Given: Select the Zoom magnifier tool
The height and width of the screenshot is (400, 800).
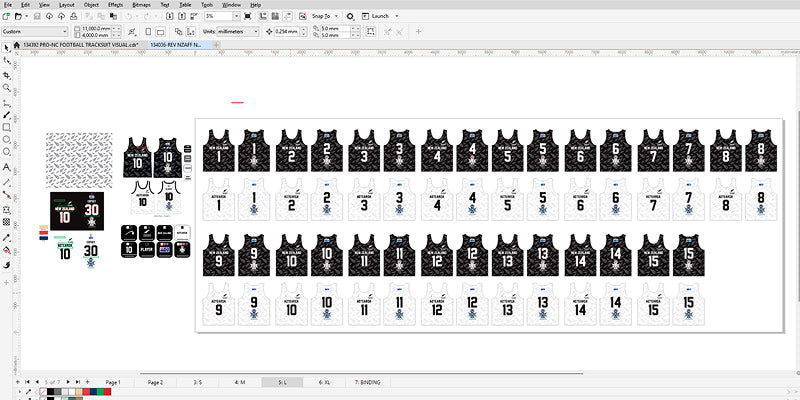Looking at the screenshot, I should [x=7, y=88].
